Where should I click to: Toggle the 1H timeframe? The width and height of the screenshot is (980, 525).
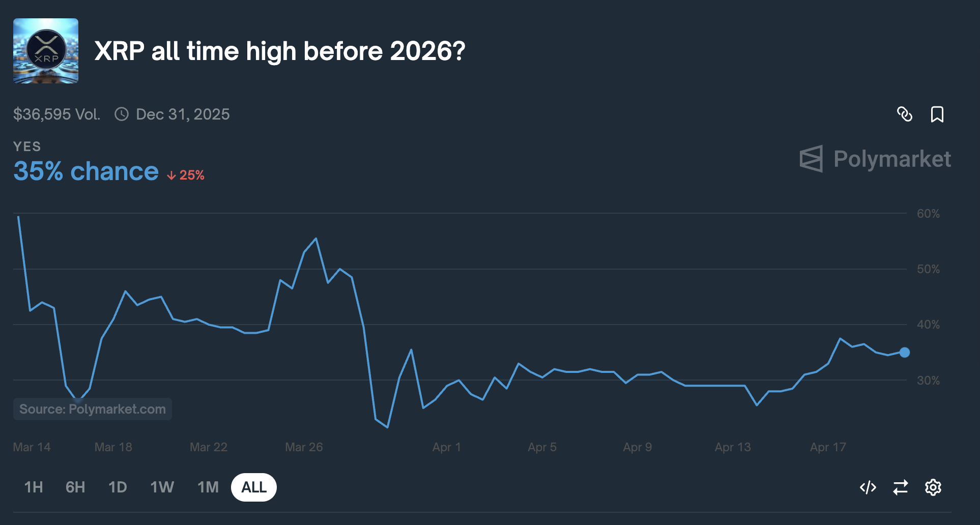(33, 487)
